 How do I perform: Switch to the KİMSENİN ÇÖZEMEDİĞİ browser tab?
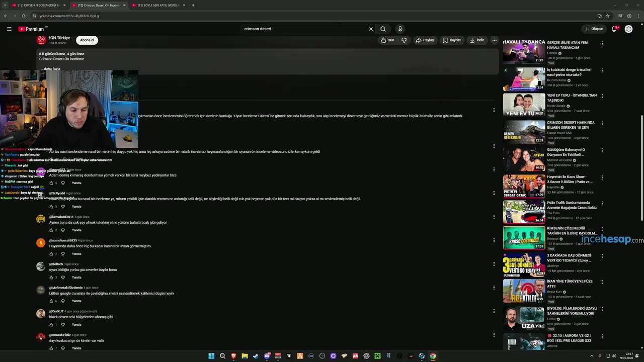point(38,5)
